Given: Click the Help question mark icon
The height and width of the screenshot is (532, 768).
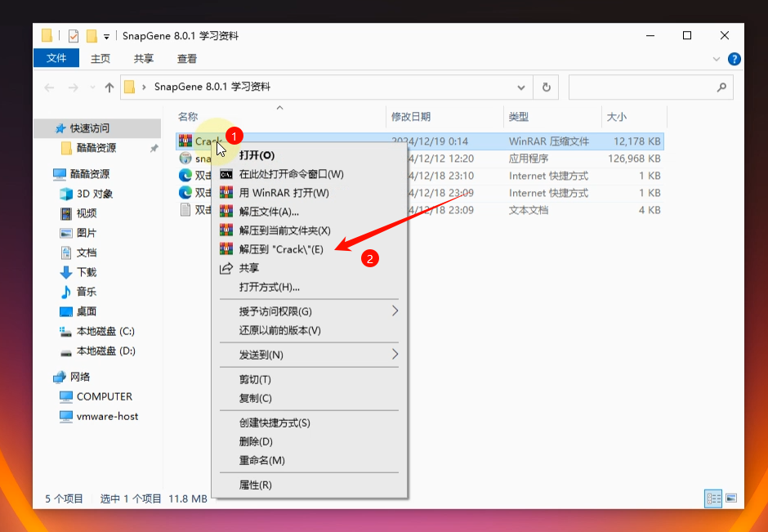Looking at the screenshot, I should pos(734,59).
